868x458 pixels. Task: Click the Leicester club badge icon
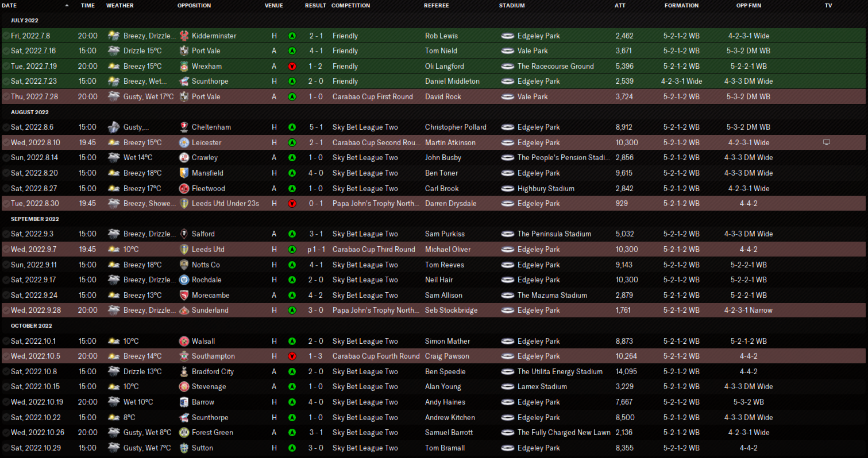click(x=184, y=142)
